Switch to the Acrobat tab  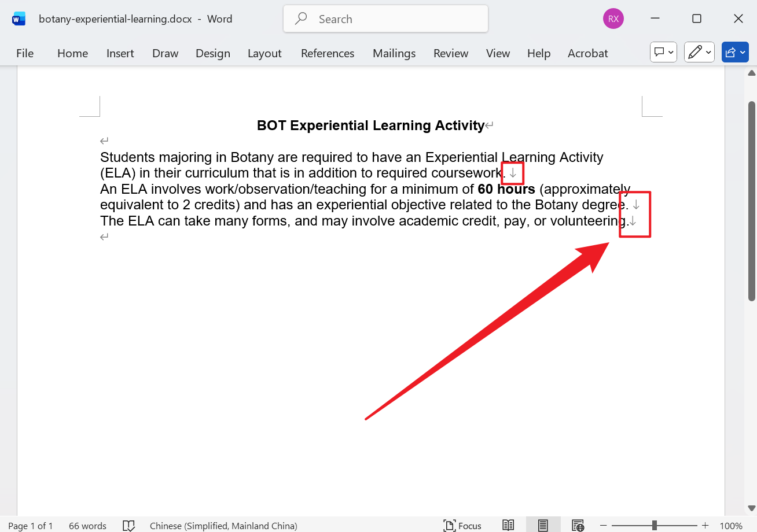[588, 53]
